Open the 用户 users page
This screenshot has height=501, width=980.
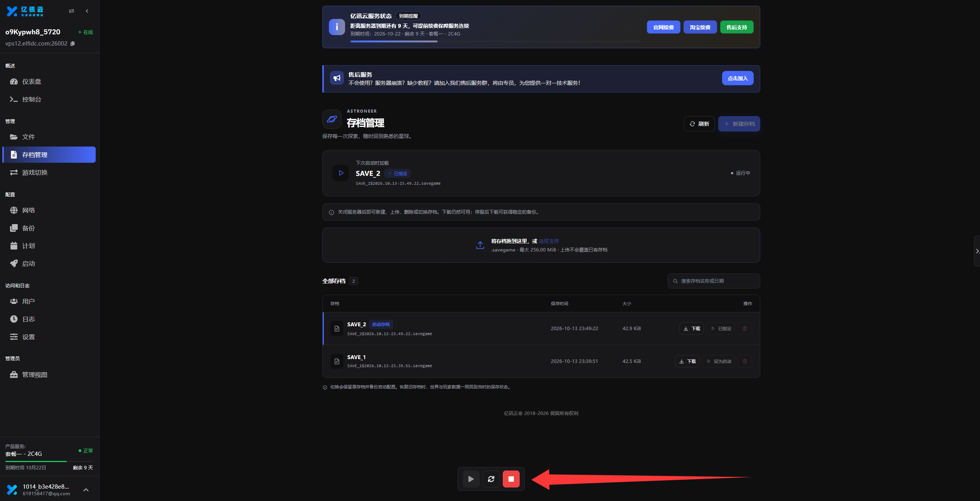[49, 301]
